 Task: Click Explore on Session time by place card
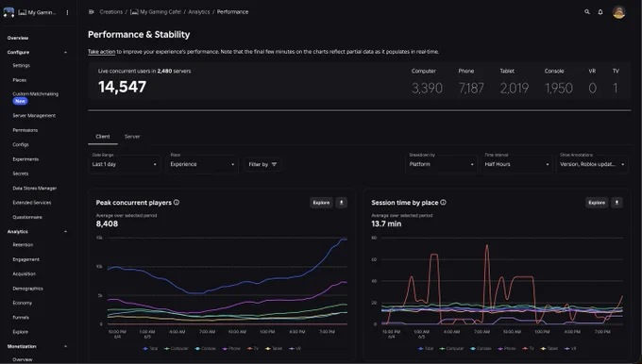click(597, 203)
